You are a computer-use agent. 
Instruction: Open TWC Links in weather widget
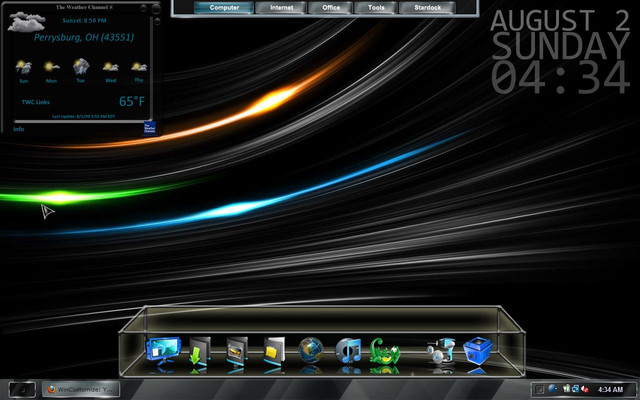click(x=36, y=102)
